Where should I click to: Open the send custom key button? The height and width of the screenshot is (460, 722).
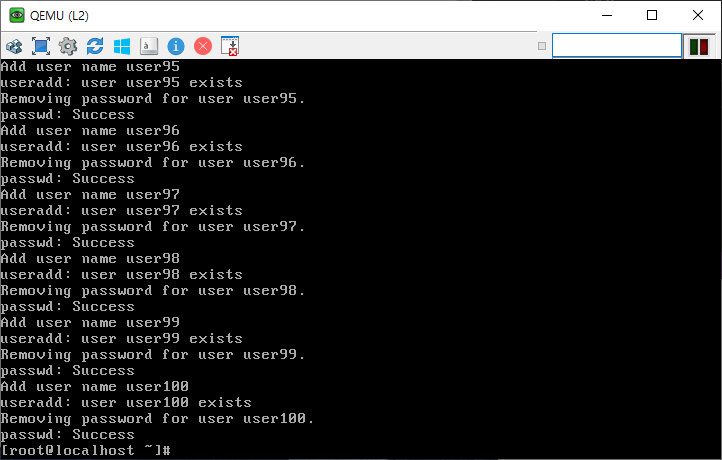pos(149,46)
